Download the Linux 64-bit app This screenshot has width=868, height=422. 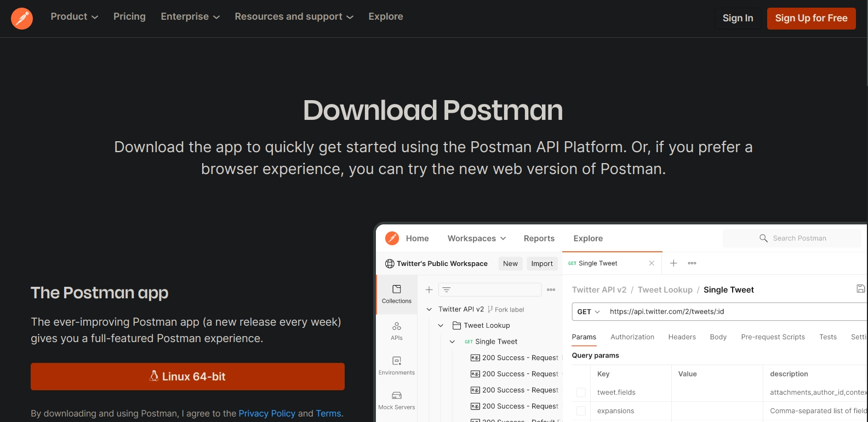[x=187, y=377]
